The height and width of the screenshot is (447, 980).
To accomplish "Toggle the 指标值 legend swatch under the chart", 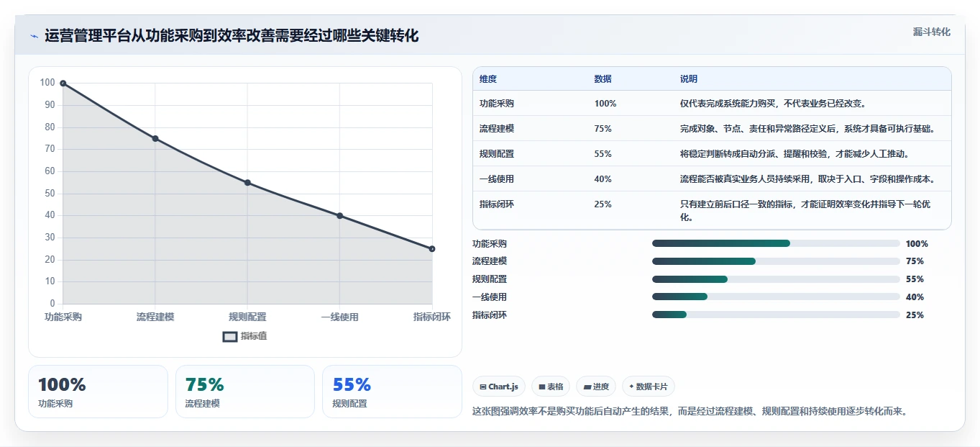I will pos(230,336).
